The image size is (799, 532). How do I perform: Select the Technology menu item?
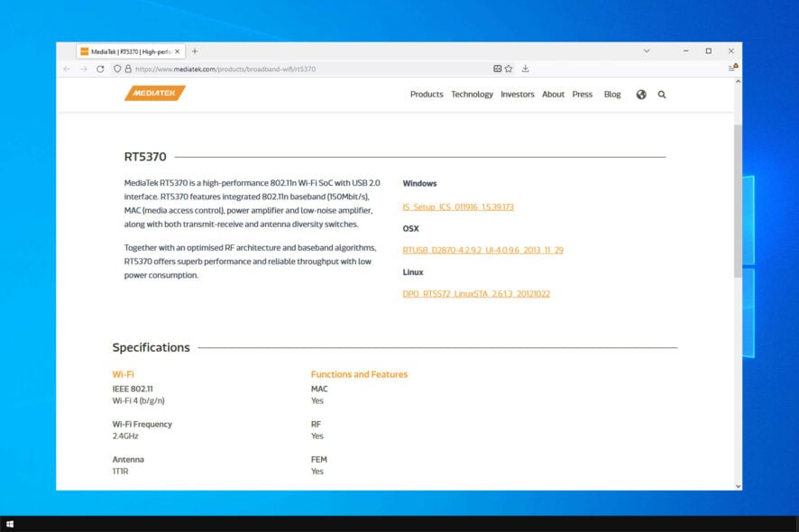pyautogui.click(x=471, y=94)
